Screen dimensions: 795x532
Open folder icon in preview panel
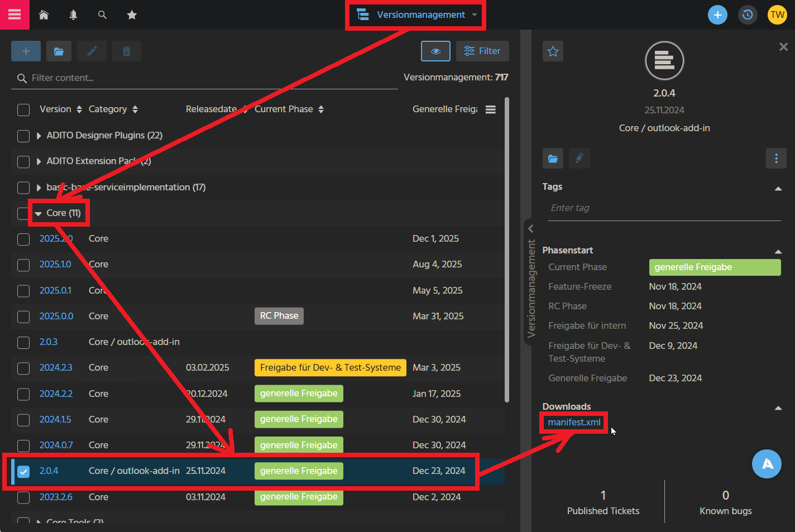(x=553, y=159)
